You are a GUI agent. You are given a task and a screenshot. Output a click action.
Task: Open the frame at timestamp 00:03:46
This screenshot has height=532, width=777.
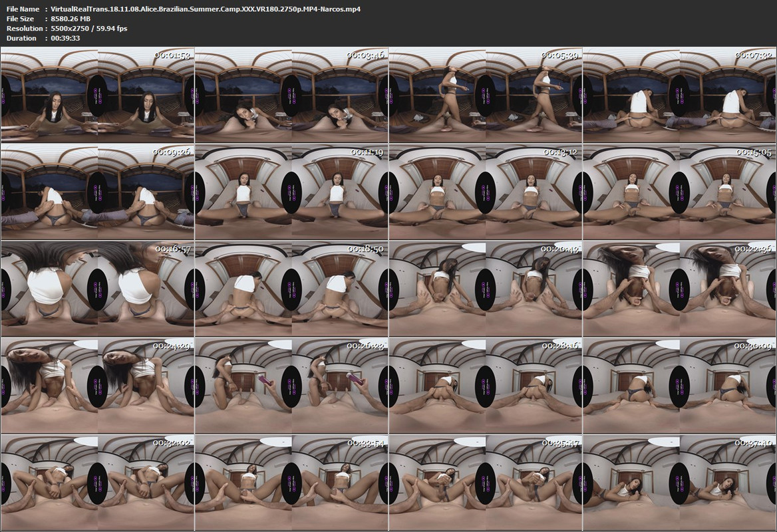(291, 94)
